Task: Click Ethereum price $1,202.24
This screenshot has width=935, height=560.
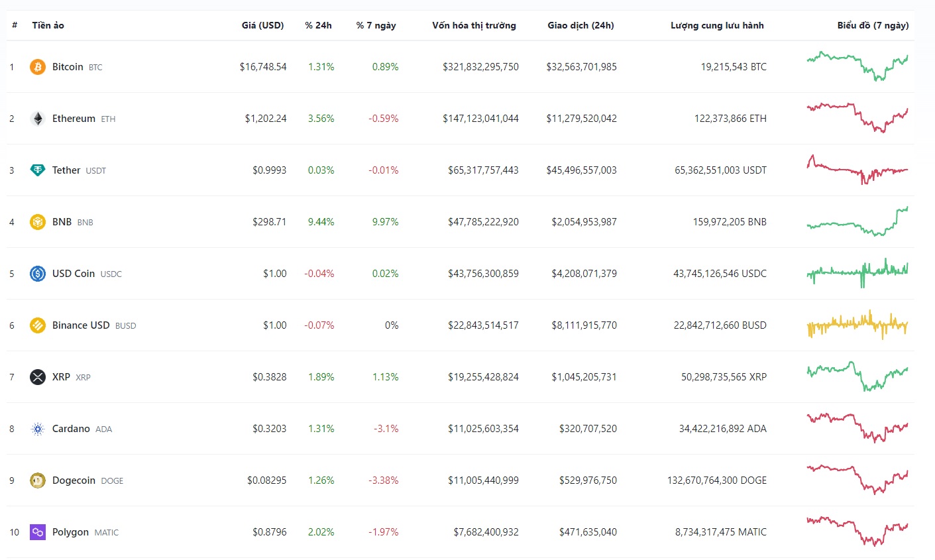Action: [x=266, y=119]
